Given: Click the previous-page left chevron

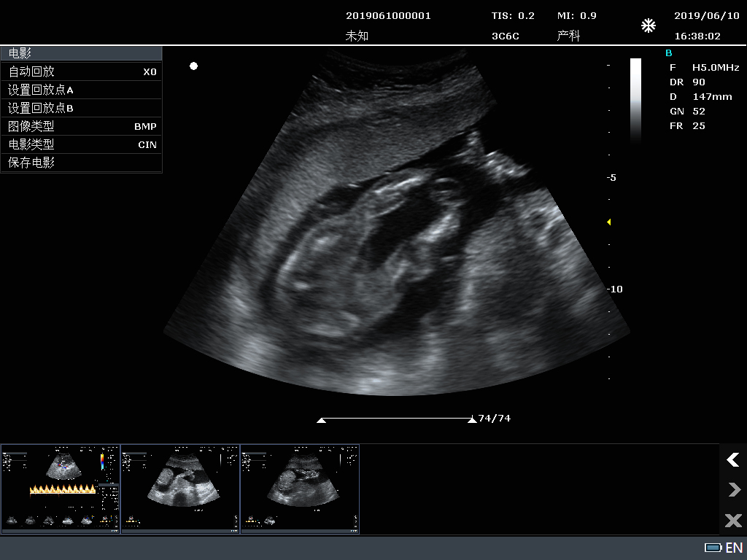Looking at the screenshot, I should click(732, 459).
